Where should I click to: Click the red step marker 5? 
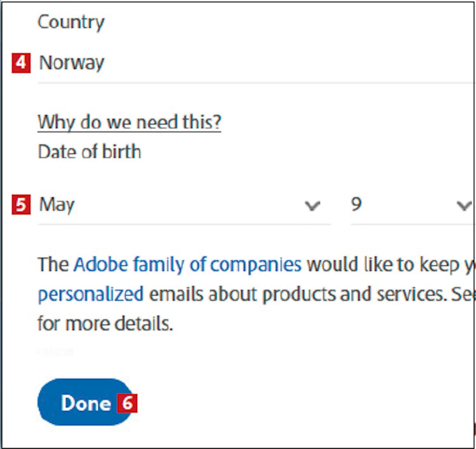pos(21,205)
